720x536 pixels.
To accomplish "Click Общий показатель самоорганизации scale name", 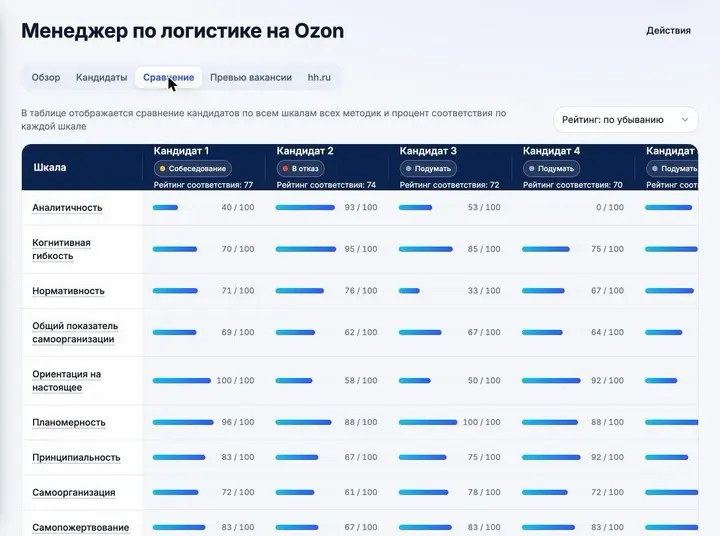I will point(75,333).
